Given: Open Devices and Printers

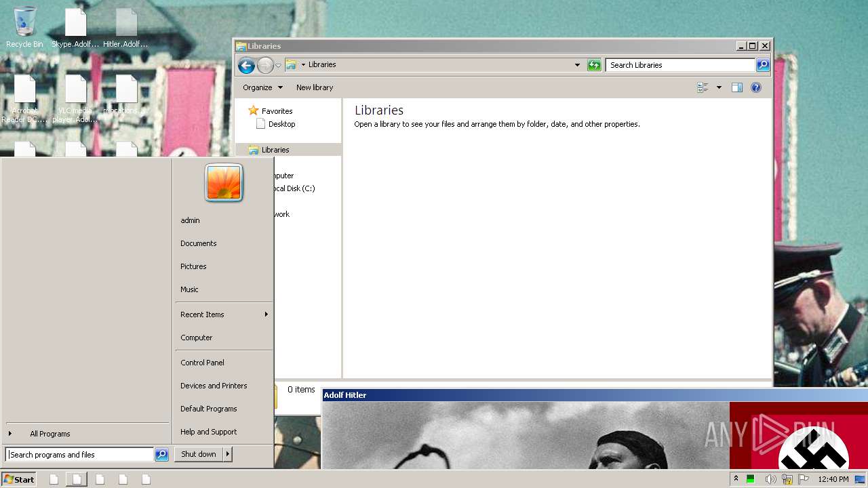Looking at the screenshot, I should coord(214,386).
